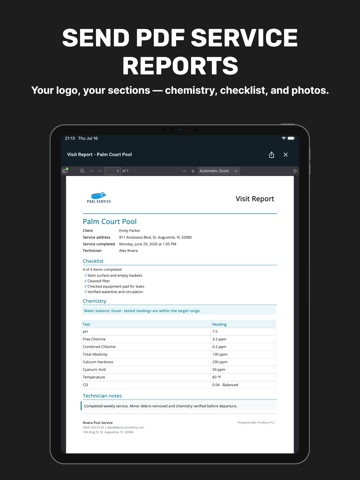
Task: Click the 'CSI' row label
Action: (x=85, y=385)
